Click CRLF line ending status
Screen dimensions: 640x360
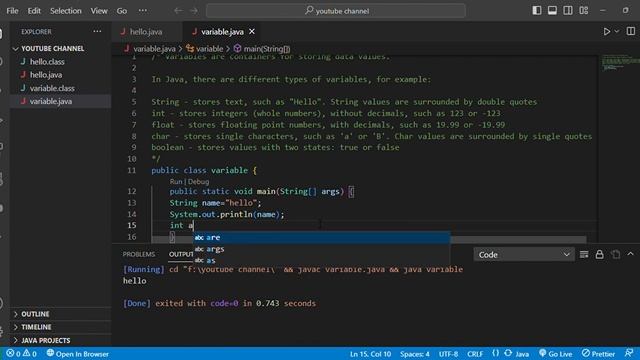(x=475, y=354)
